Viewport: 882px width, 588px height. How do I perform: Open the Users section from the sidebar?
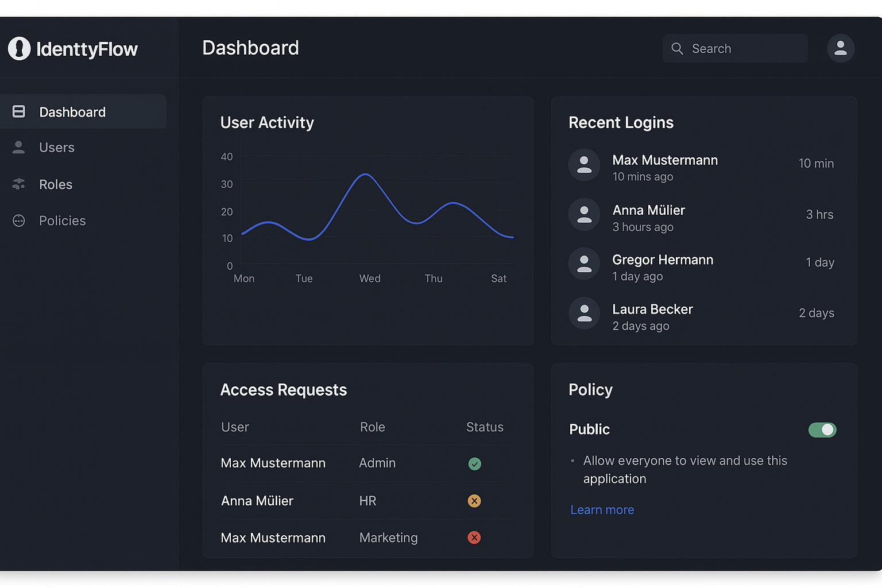coord(56,148)
